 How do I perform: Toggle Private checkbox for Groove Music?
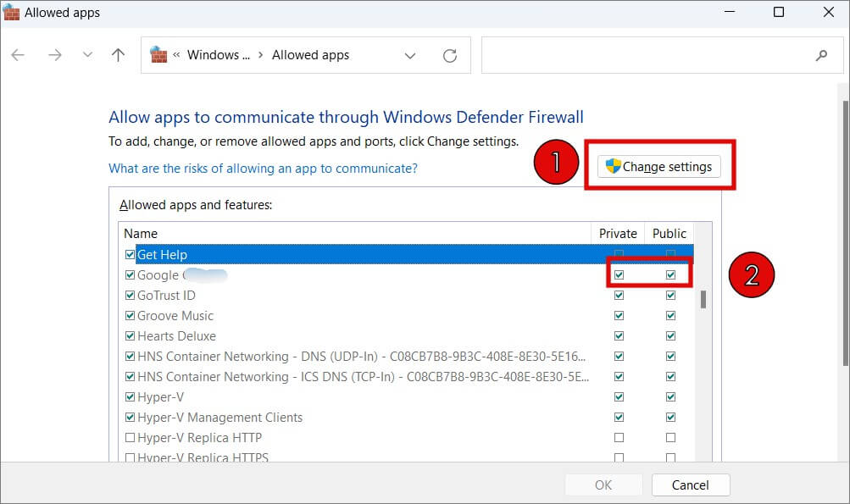click(619, 316)
